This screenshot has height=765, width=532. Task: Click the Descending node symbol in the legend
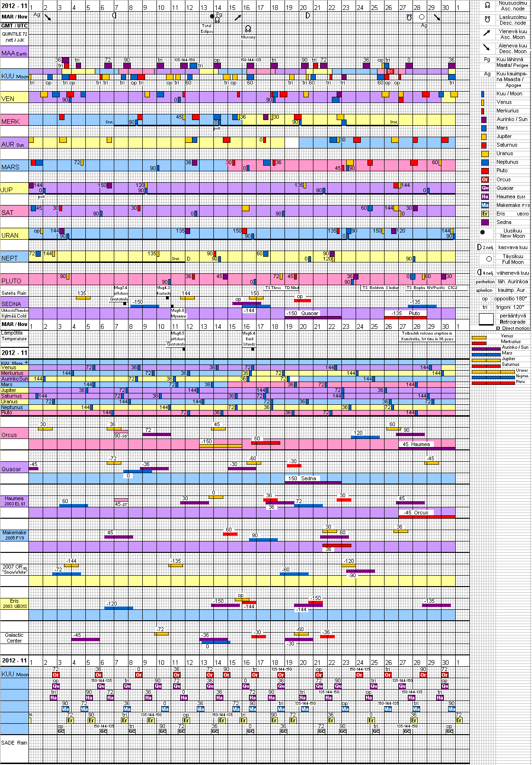point(487,19)
